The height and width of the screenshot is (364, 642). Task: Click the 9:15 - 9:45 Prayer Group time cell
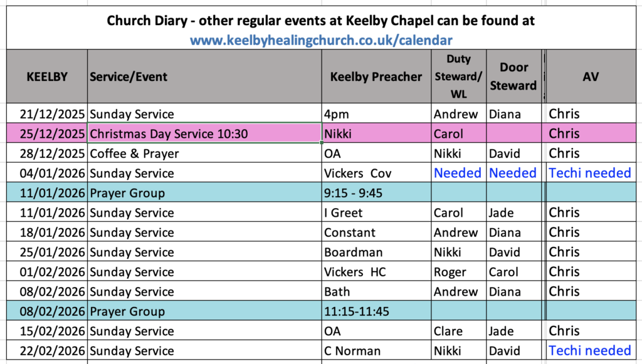pos(376,193)
